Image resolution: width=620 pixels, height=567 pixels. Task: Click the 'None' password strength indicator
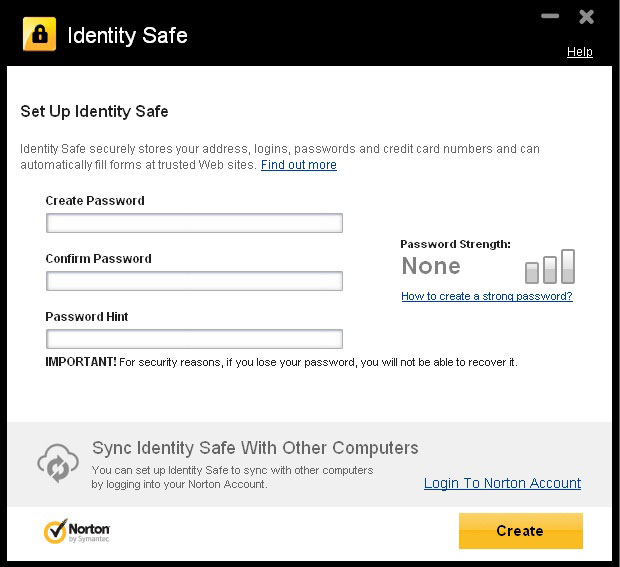[x=431, y=266]
